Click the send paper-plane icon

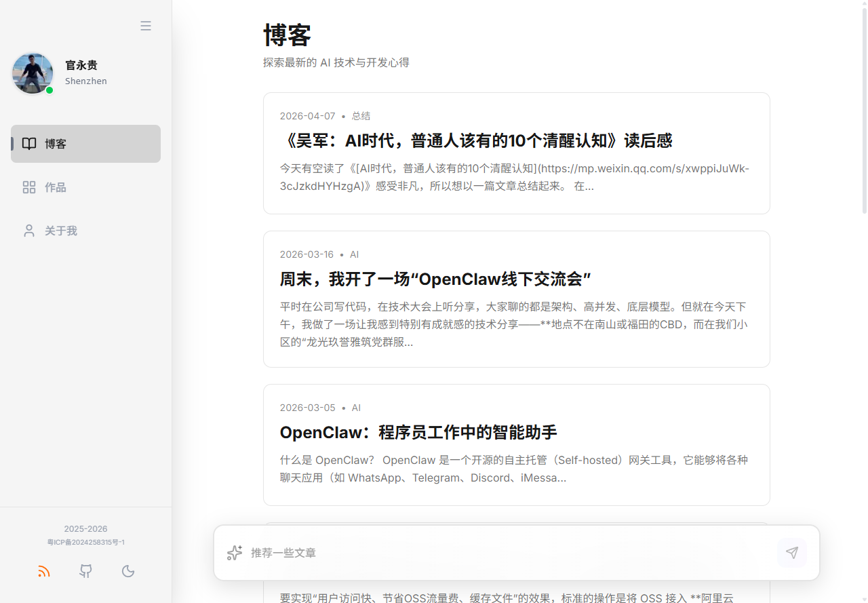pos(791,553)
